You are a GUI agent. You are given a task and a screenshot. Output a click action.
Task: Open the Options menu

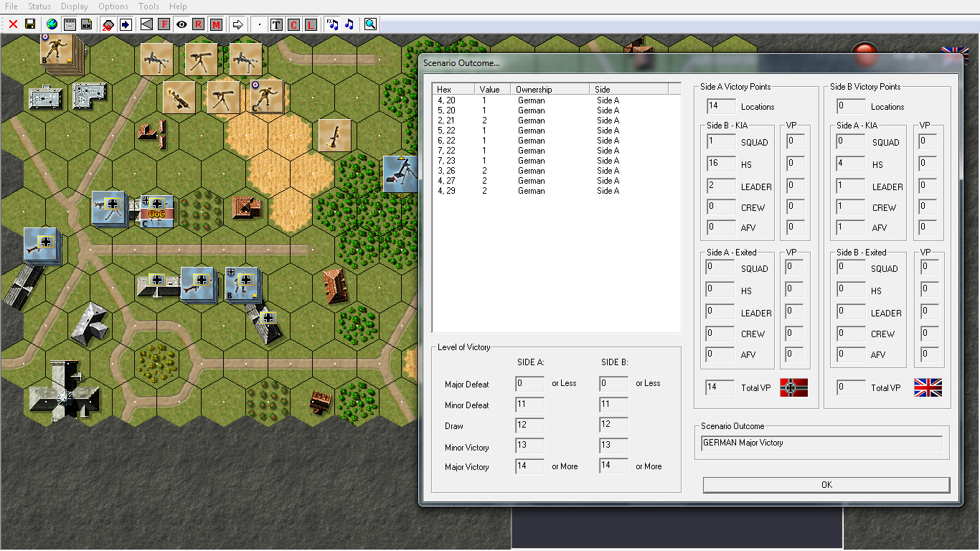pyautogui.click(x=113, y=6)
